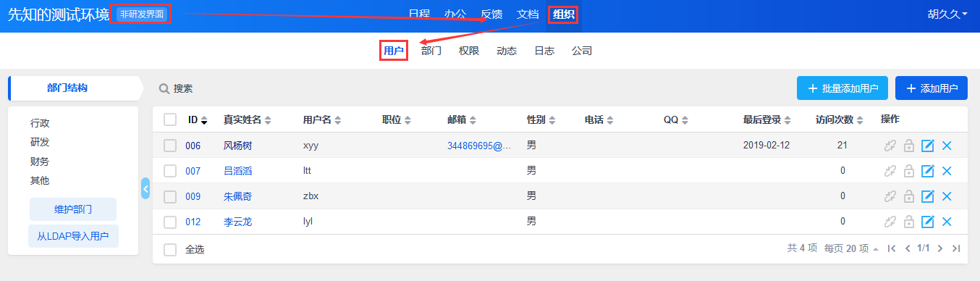Click the lock icon for user 朱佩奇
The image size is (980, 281).
[x=909, y=196]
